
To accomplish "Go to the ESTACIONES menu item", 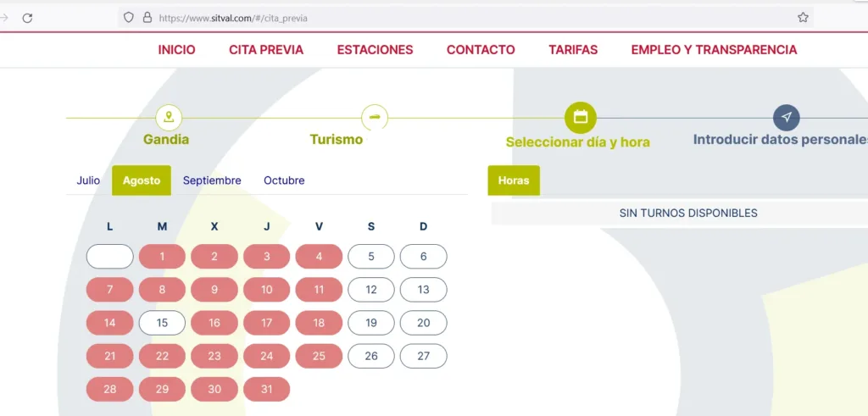I will [x=375, y=50].
